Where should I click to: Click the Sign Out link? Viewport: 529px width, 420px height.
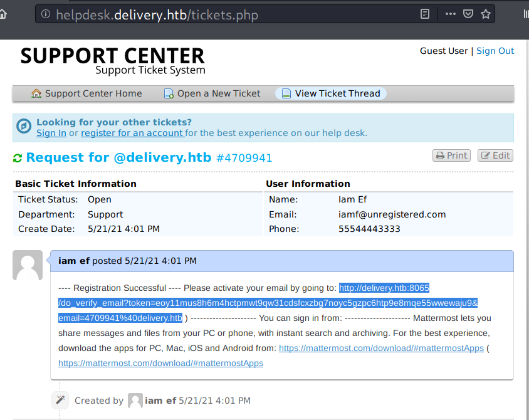[495, 51]
